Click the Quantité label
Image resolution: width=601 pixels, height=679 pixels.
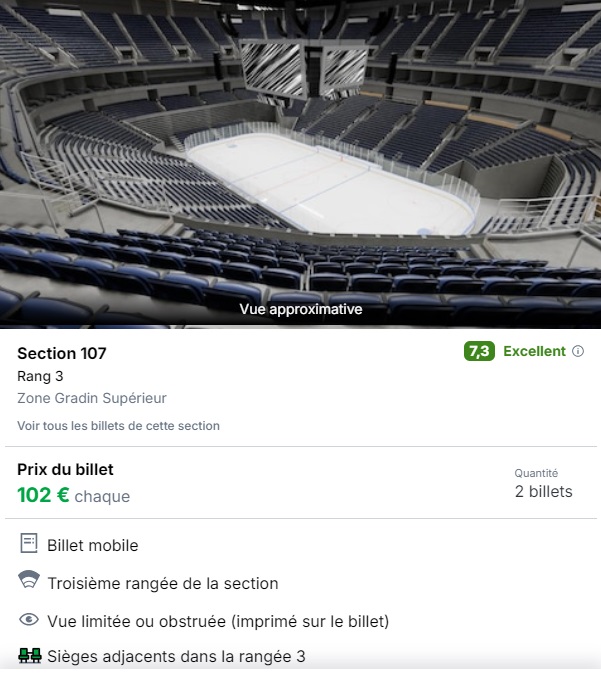(536, 473)
